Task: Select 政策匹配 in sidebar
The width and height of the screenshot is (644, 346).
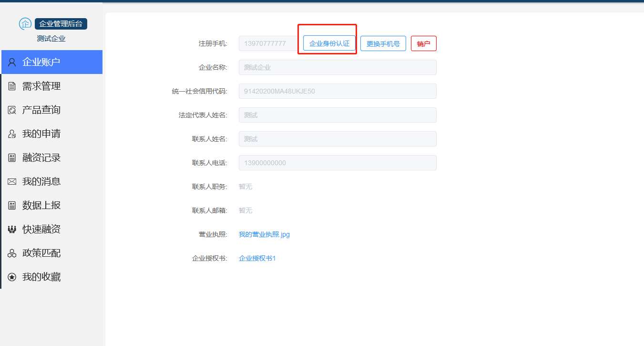Action: coord(52,253)
